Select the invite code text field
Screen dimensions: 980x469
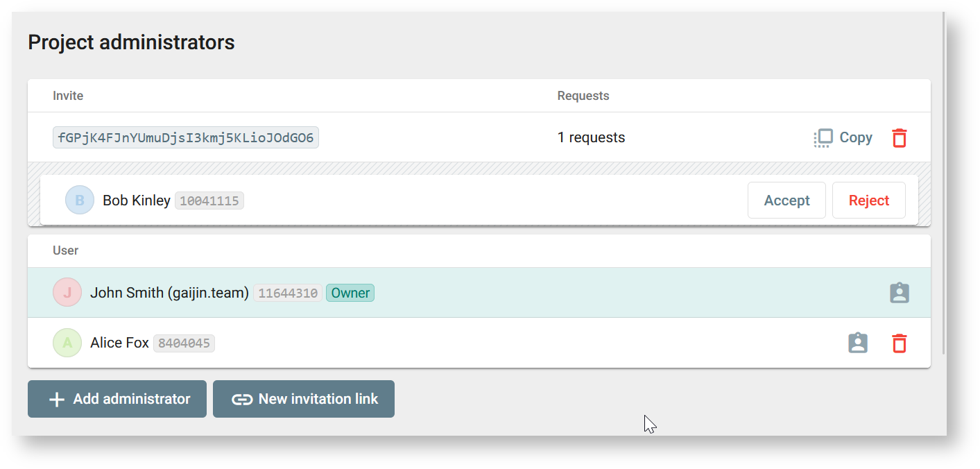click(x=186, y=137)
